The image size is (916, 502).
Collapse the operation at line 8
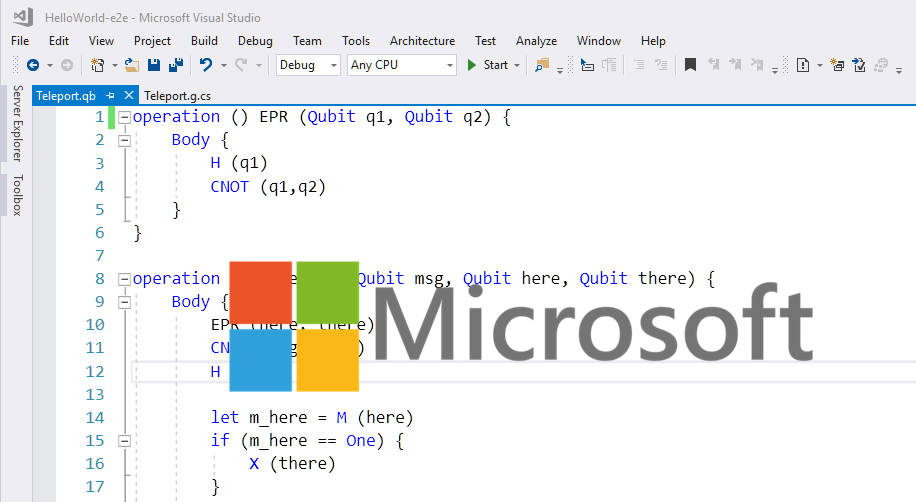click(x=124, y=279)
